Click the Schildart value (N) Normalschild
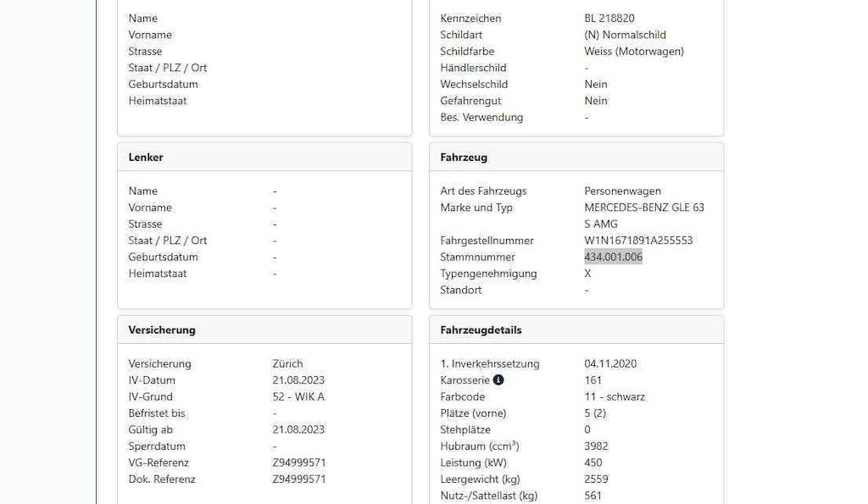The height and width of the screenshot is (504, 868). (625, 36)
